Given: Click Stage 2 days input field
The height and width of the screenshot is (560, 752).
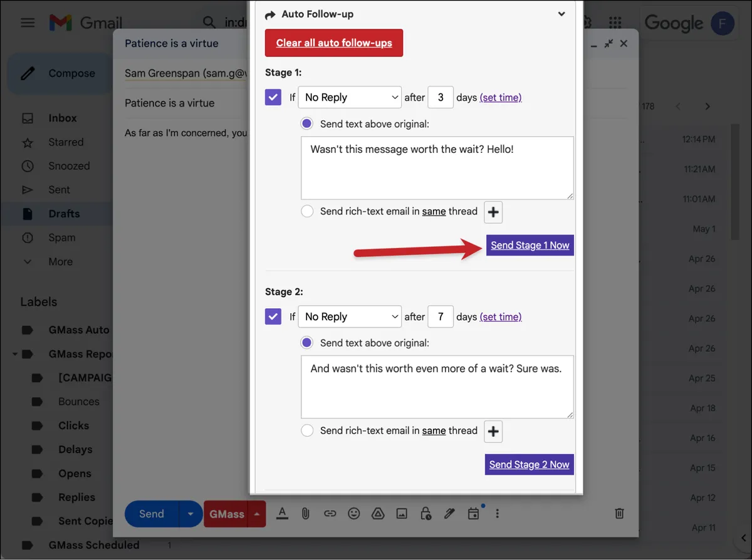Looking at the screenshot, I should pos(441,316).
